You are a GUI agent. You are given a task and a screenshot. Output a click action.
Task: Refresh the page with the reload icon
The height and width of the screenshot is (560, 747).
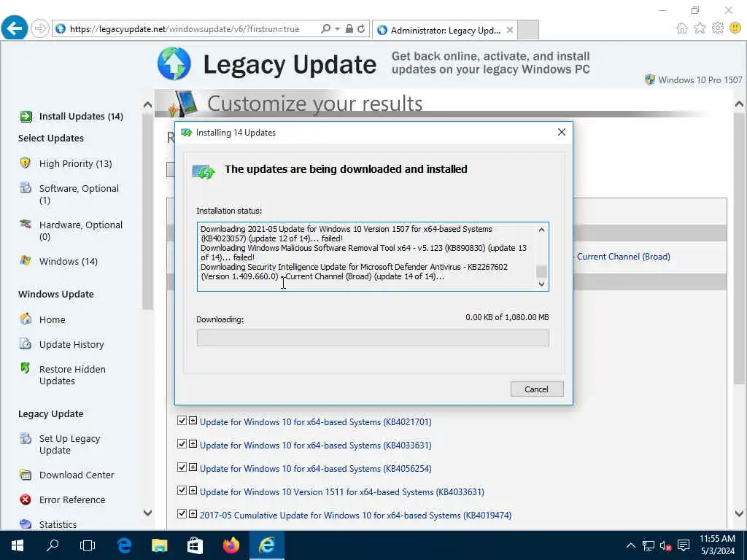pos(361,28)
